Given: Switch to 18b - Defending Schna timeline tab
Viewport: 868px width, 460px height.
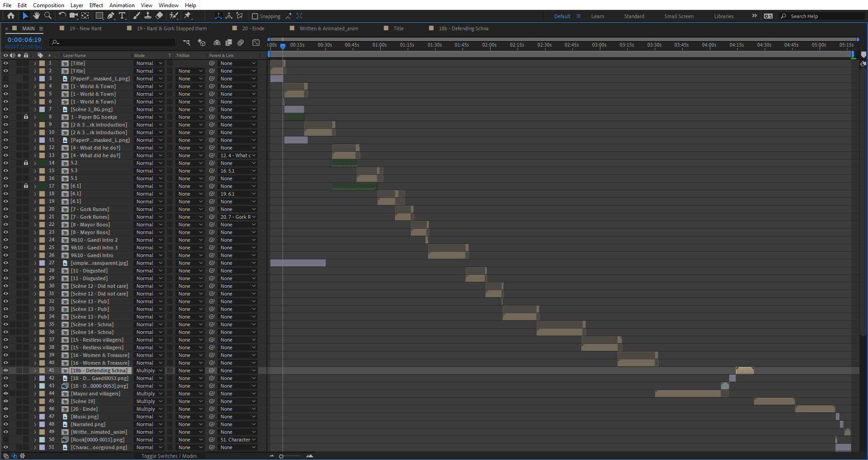Looking at the screenshot, I should [463, 28].
